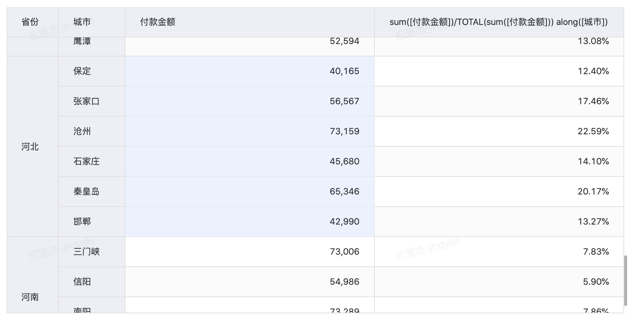The width and height of the screenshot is (644, 317).
Task: Click the 7.83% percentage cell
Action: (596, 252)
